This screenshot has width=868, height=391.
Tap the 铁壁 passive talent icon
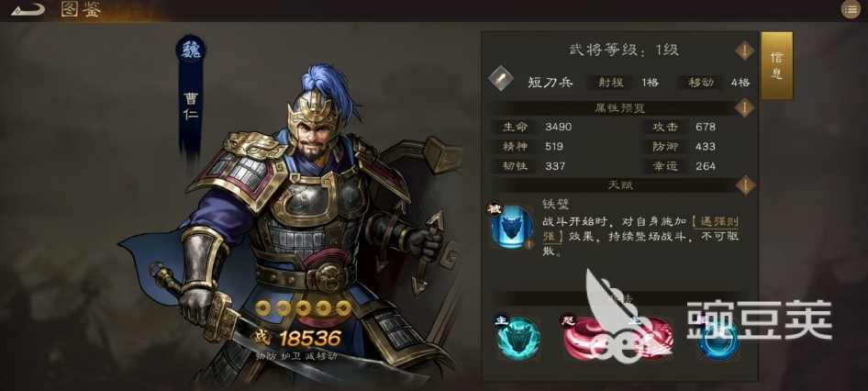[x=511, y=227]
